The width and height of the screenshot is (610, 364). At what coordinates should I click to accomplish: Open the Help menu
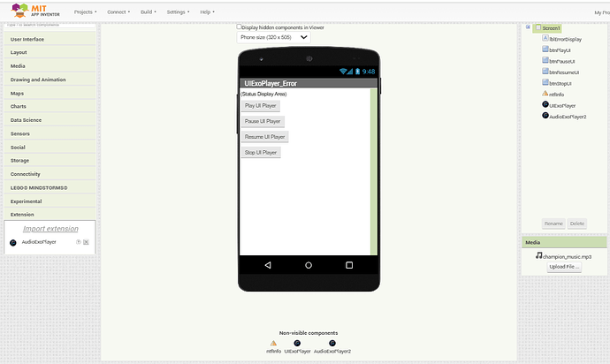(208, 12)
